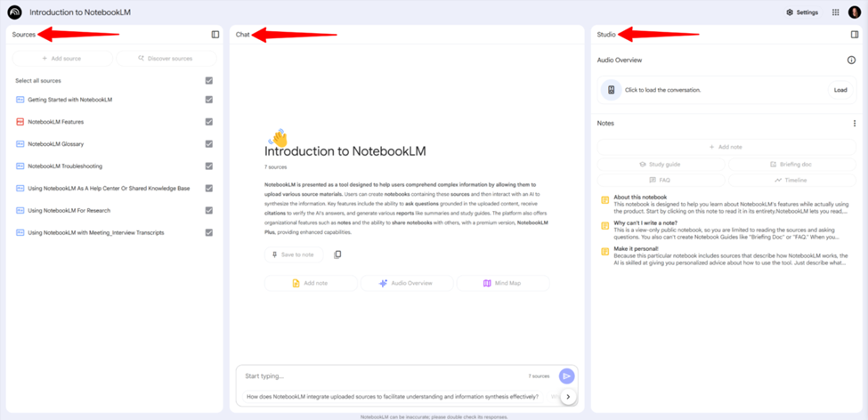The width and height of the screenshot is (868, 420).
Task: Collapse the Sources panel using its icon
Action: tap(215, 35)
